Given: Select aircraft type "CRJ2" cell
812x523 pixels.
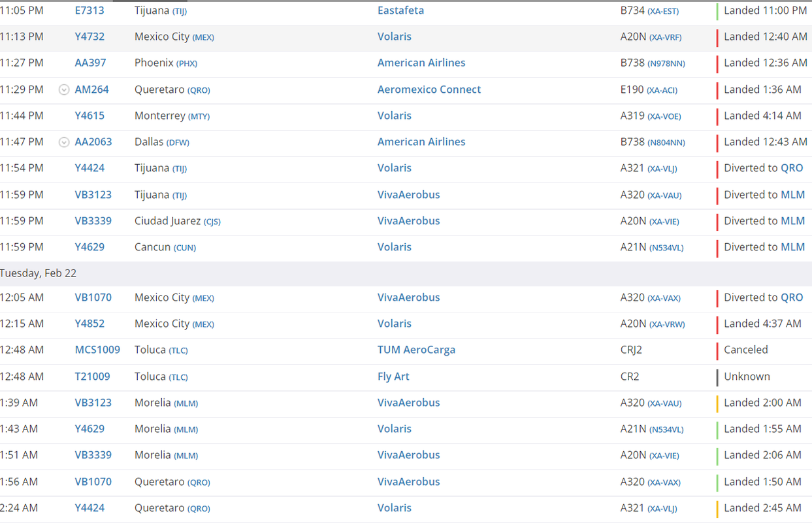Looking at the screenshot, I should [631, 350].
